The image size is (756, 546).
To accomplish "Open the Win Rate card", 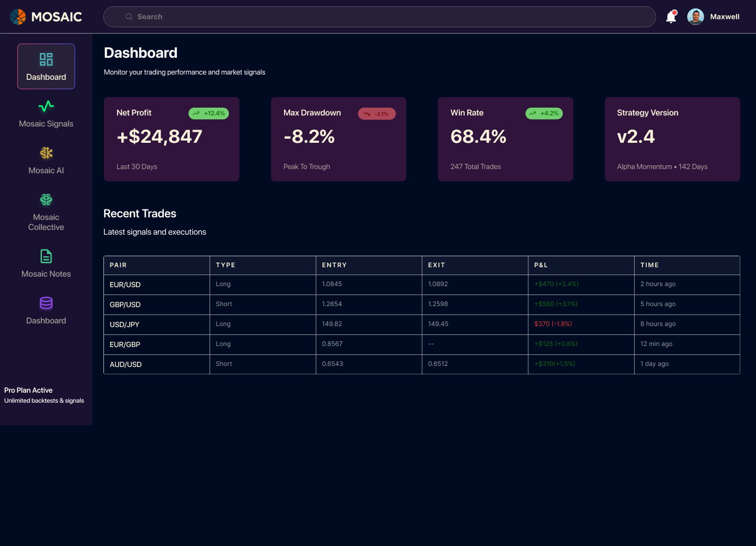I will point(505,139).
